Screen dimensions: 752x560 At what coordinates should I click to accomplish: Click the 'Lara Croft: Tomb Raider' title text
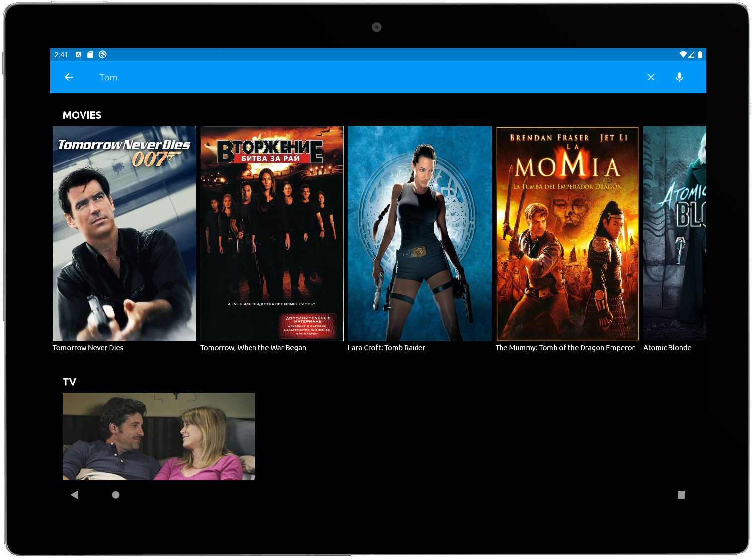point(387,348)
